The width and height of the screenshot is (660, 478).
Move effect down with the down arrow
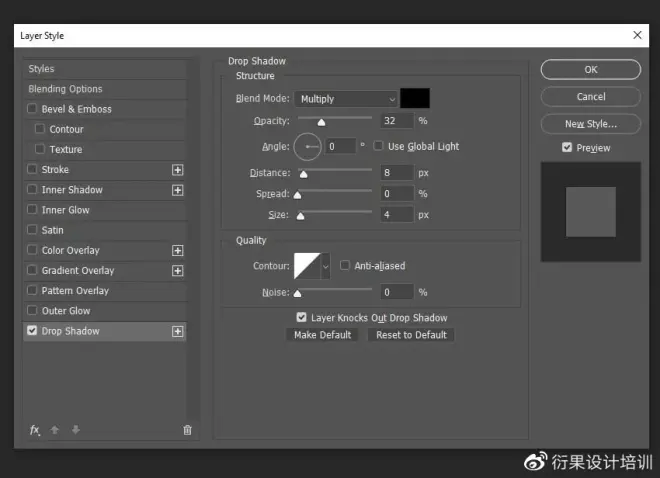pos(76,430)
